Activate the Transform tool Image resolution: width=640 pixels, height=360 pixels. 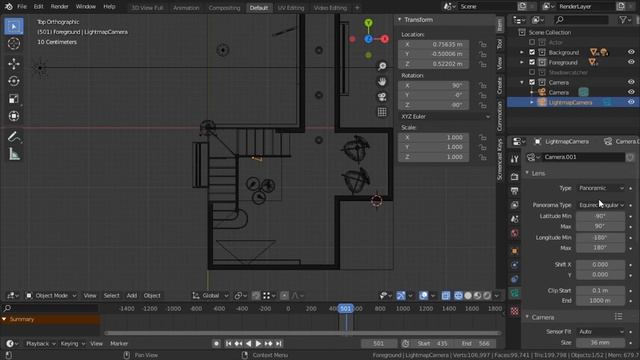14,116
